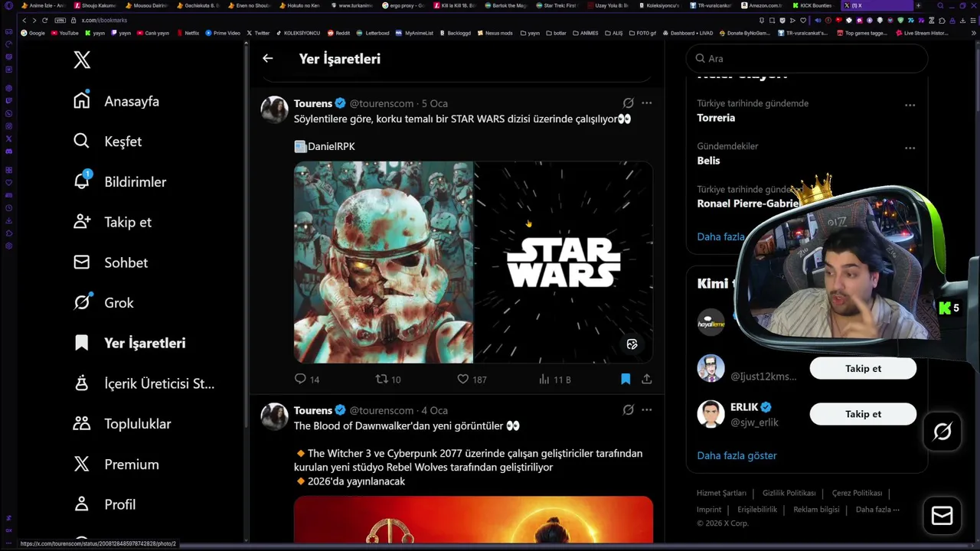Image resolution: width=980 pixels, height=551 pixels.
Task: Open the 5 Oca tweet date link
Action: coord(434,103)
